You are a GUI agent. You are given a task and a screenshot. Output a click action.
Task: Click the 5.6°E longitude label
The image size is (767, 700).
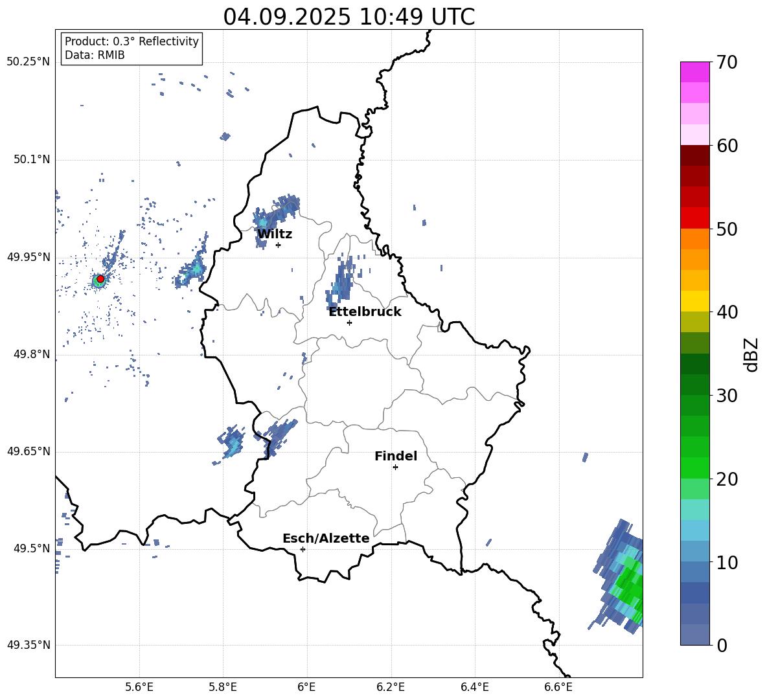pos(139,687)
